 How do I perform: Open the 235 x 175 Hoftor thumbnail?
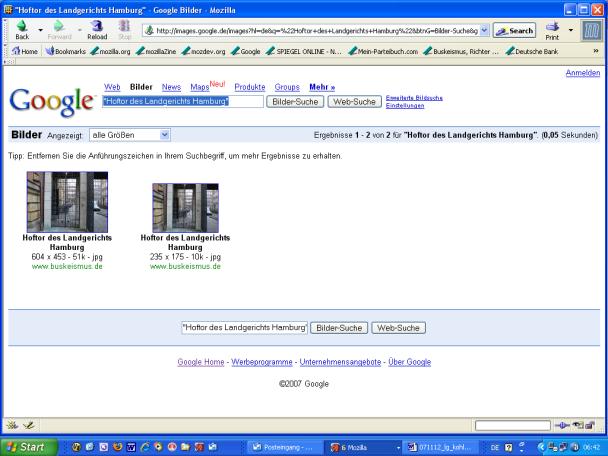pyautogui.click(x=185, y=208)
